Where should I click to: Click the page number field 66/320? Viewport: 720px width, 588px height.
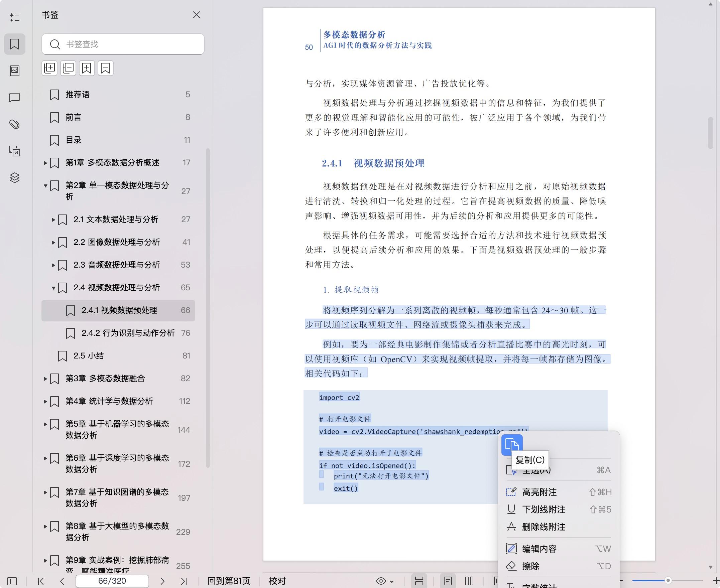(112, 581)
